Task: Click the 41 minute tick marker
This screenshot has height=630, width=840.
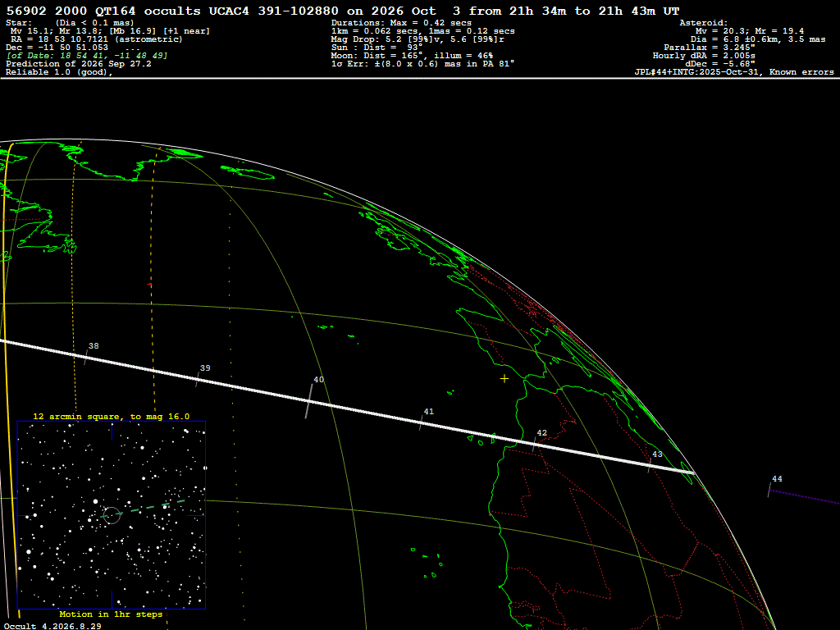Action: pos(422,422)
